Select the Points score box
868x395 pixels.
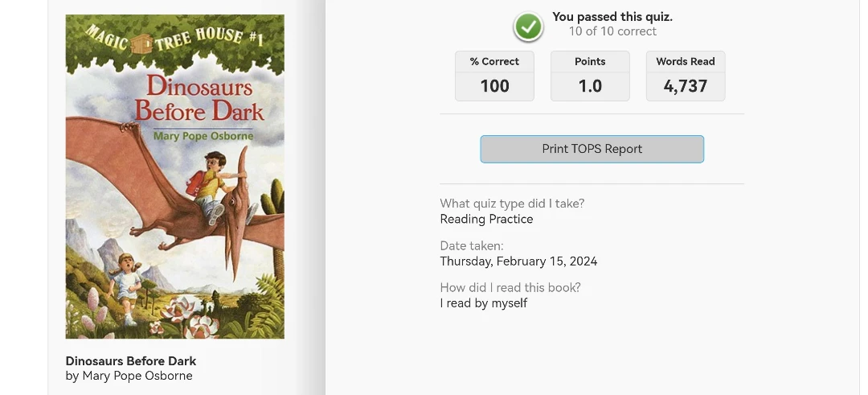click(590, 76)
